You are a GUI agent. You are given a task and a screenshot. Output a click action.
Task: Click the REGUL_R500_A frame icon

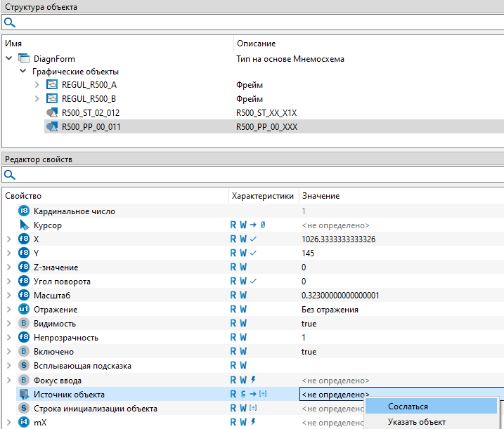click(51, 85)
